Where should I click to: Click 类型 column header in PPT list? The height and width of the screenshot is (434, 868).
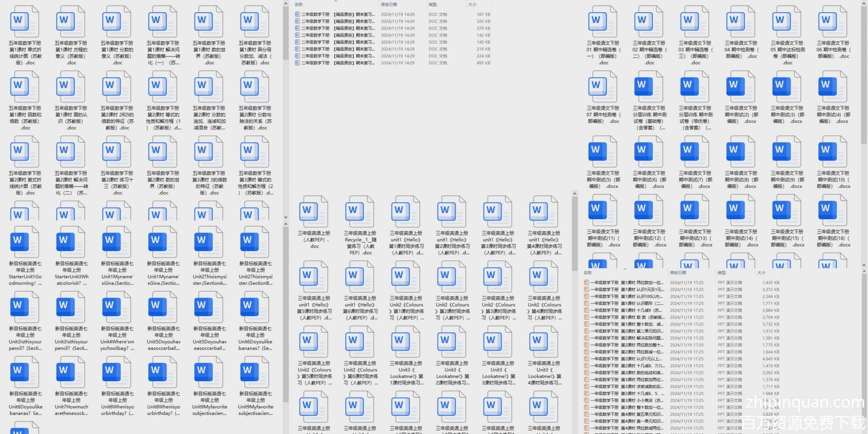[722, 273]
